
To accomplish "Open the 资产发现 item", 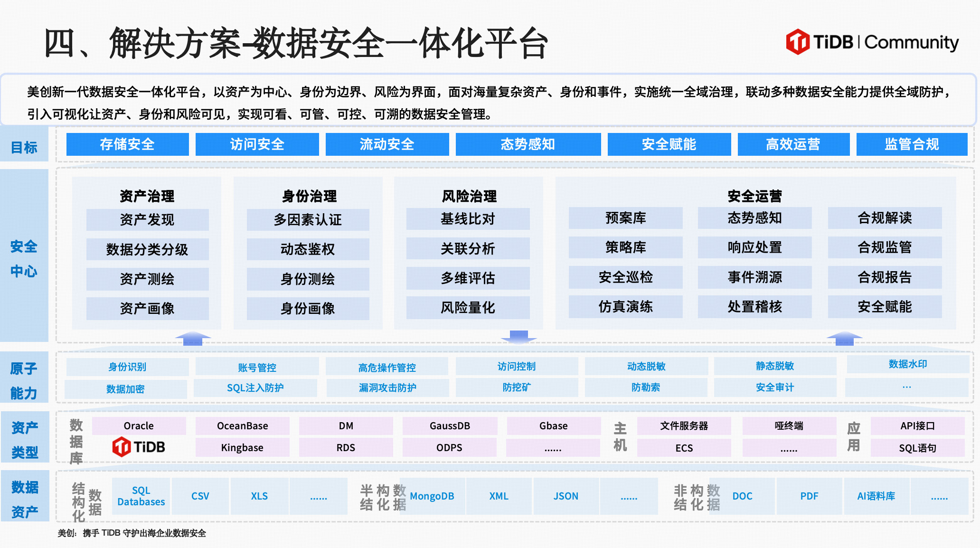I will tap(147, 220).
